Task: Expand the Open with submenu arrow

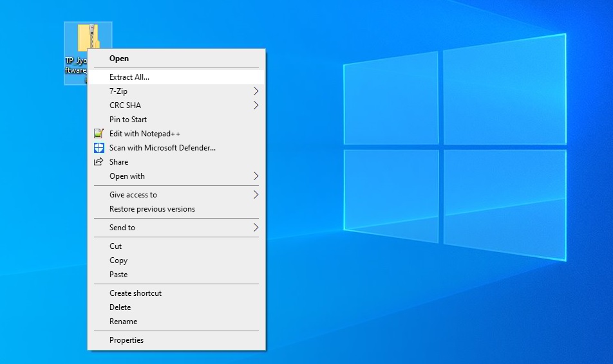Action: point(256,176)
